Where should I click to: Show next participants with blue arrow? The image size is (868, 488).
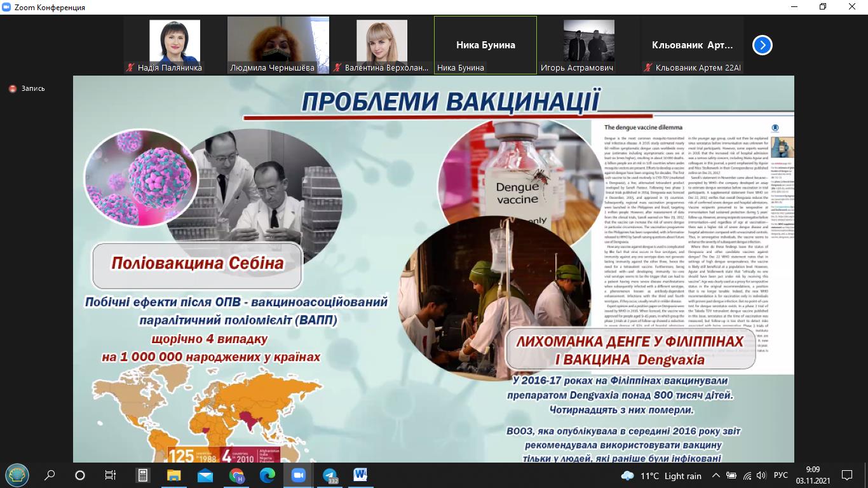763,45
